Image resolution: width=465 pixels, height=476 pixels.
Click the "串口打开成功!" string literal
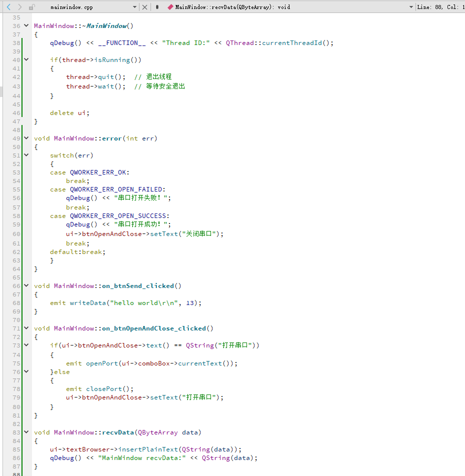click(140, 224)
